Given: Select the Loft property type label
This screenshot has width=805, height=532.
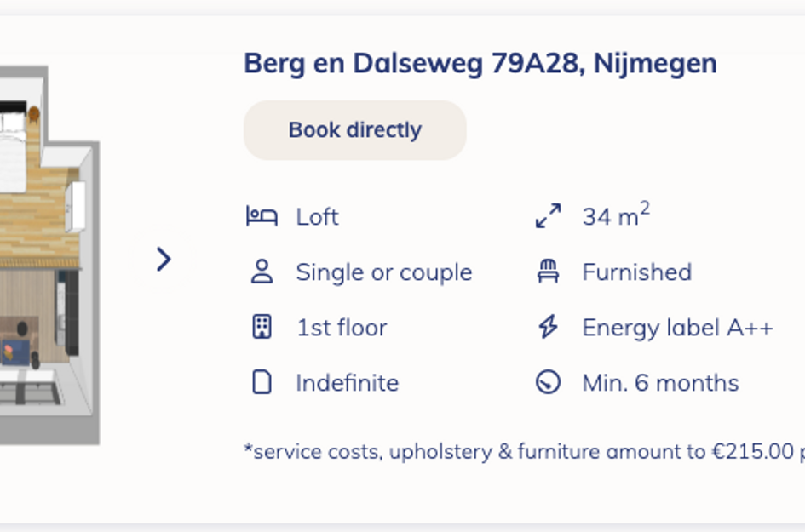Looking at the screenshot, I should [316, 216].
